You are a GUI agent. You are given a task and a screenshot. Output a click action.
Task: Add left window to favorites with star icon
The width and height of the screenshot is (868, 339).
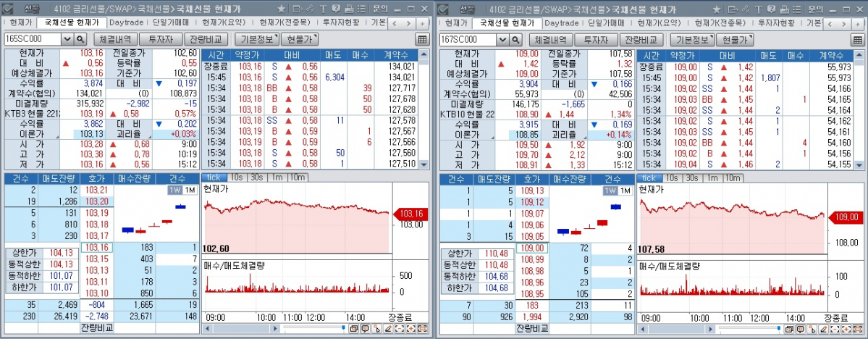click(x=282, y=9)
